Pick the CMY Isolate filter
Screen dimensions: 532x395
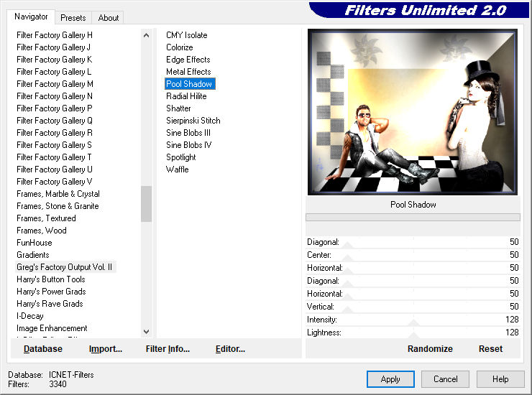pos(187,35)
